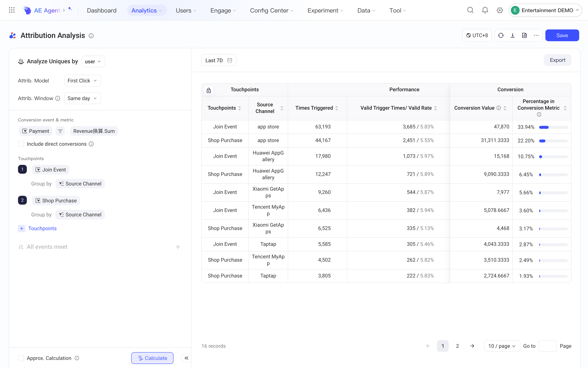Viewport: 588px width, 368px height.
Task: Open the Analyze Uniques by user dropdown
Action: 93,61
